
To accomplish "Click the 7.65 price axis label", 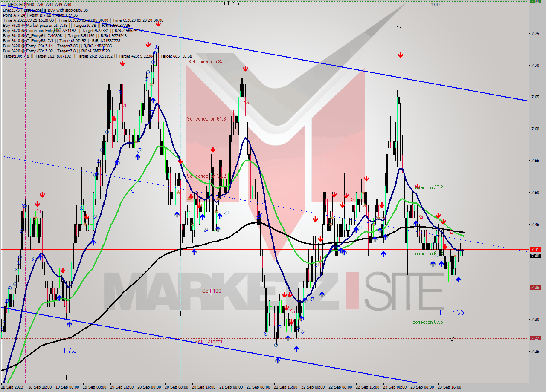I will click(535, 97).
